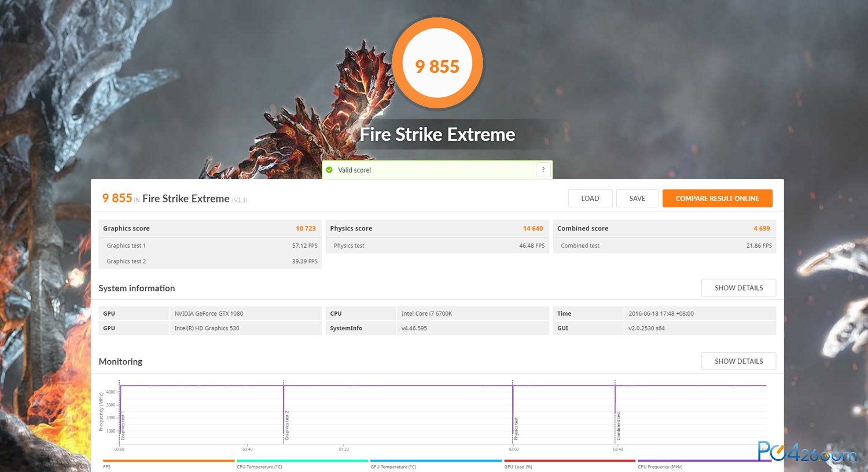Click Intel Core i7 6700K CPU entry
The width and height of the screenshot is (868, 472).
pyautogui.click(x=426, y=313)
